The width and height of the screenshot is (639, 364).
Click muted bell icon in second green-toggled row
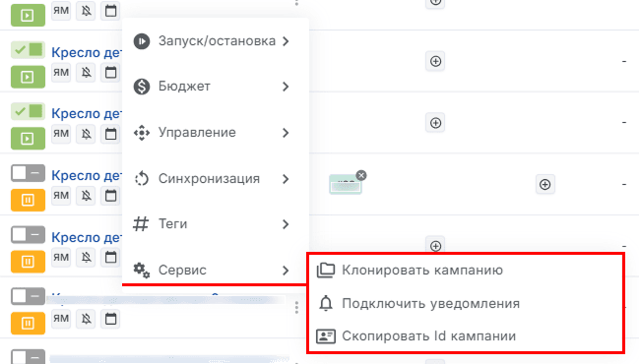point(86,134)
